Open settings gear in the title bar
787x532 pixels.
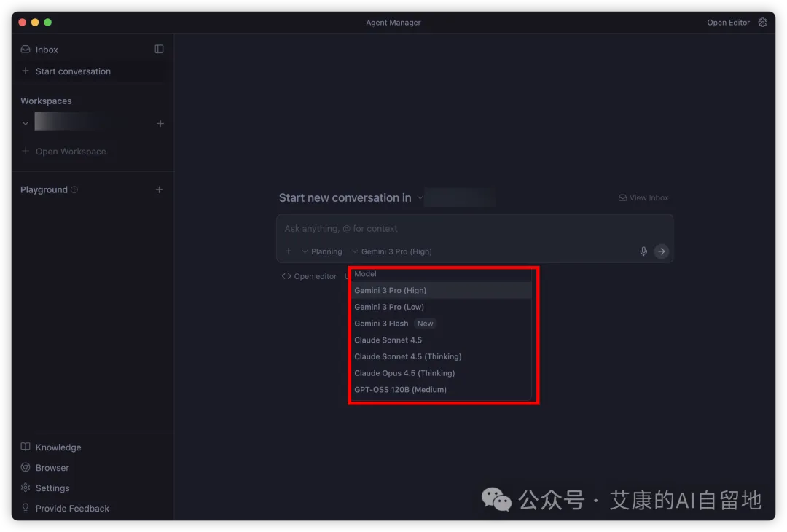(x=762, y=23)
